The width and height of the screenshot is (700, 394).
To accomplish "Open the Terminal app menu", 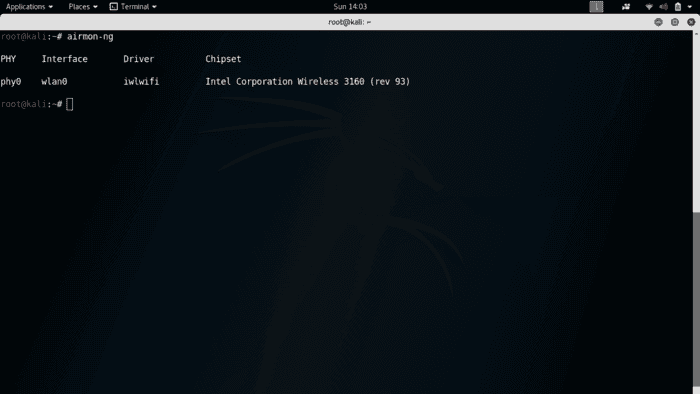I will [133, 7].
